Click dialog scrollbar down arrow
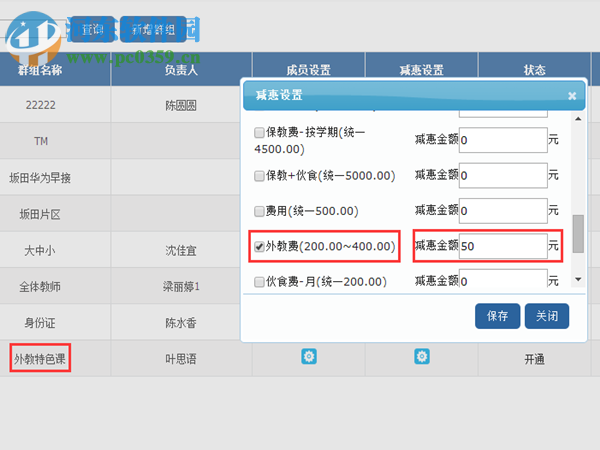The height and width of the screenshot is (450, 600). (x=578, y=279)
